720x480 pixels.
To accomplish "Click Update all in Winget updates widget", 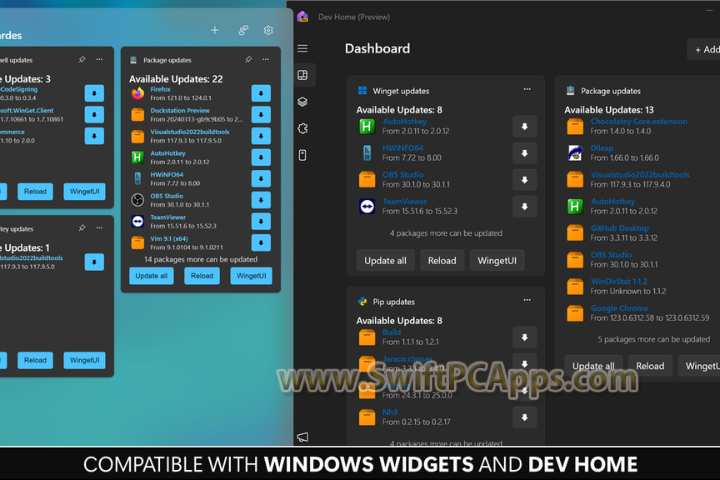I will tap(385, 260).
